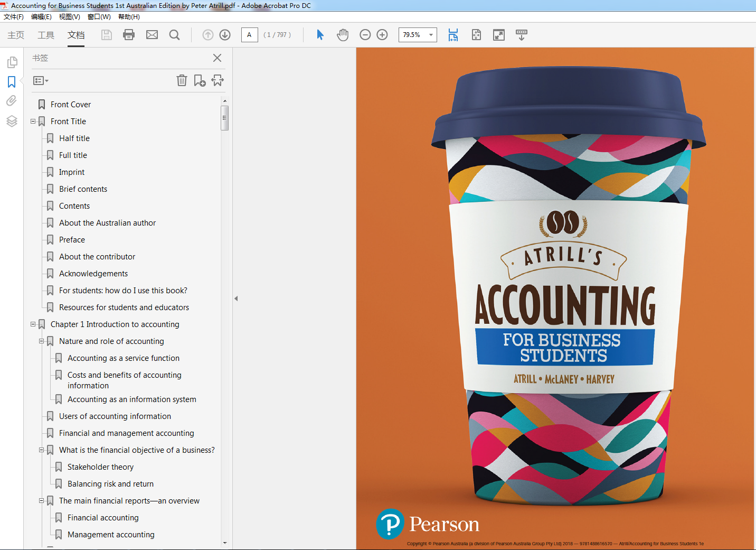The height and width of the screenshot is (550, 756).
Task: Go to Accounting as a service function
Action: tap(124, 358)
